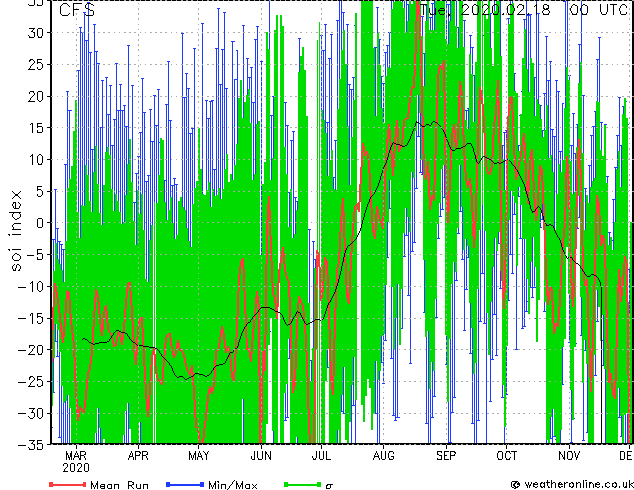Click the APR month label
Screen dimensions: 634x490
138,456
